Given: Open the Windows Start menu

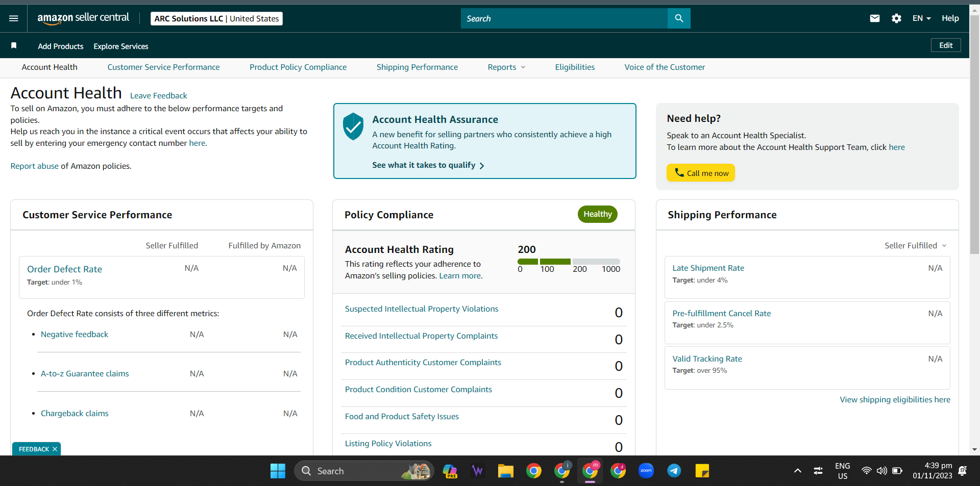Looking at the screenshot, I should point(278,471).
